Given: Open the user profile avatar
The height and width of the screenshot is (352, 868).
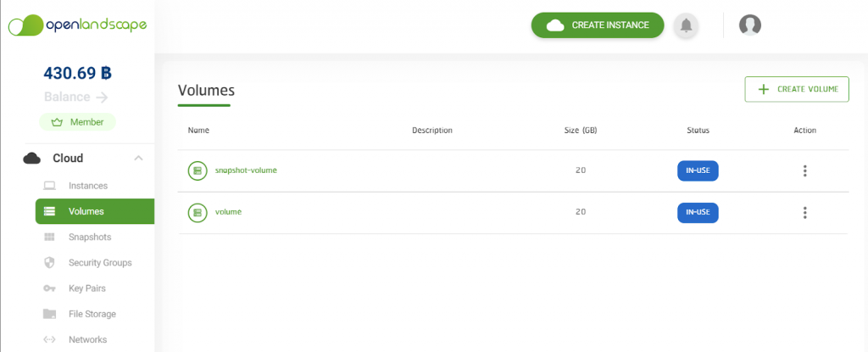Looking at the screenshot, I should click(749, 25).
